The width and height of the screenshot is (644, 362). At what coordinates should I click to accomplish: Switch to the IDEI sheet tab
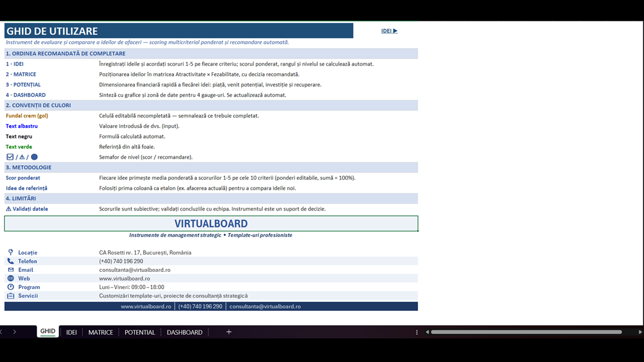(71, 332)
